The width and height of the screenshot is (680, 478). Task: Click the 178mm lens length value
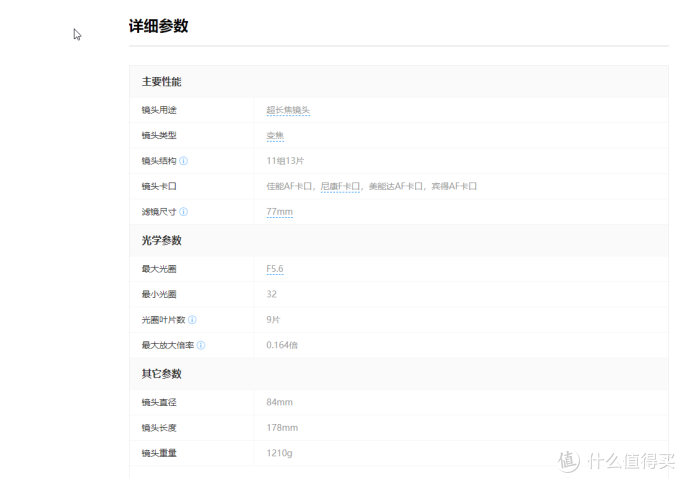pyautogui.click(x=282, y=428)
